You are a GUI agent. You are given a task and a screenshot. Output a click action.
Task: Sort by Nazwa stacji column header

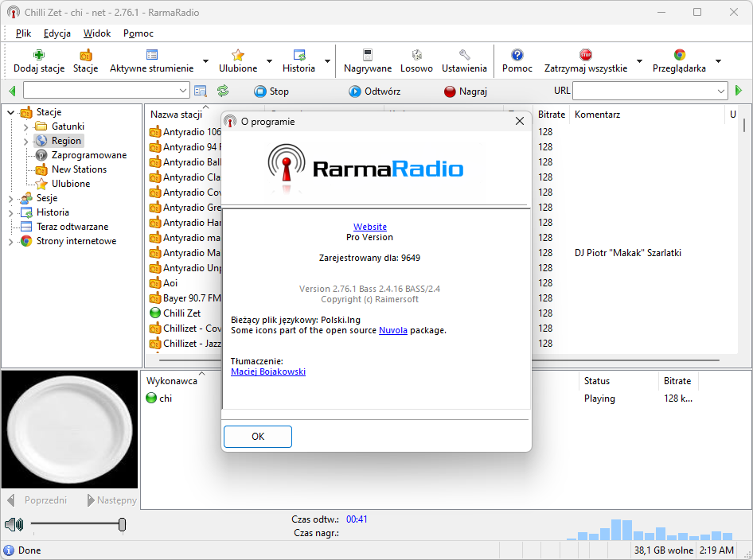coord(176,115)
